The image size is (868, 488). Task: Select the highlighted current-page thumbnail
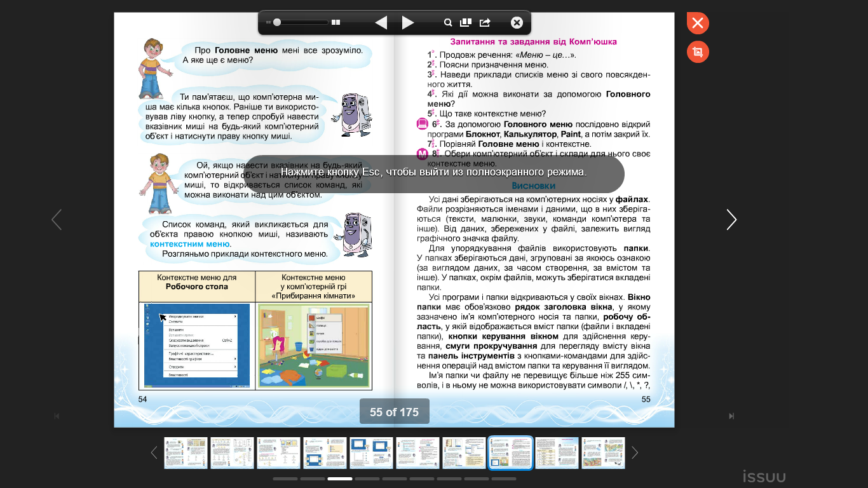510,453
